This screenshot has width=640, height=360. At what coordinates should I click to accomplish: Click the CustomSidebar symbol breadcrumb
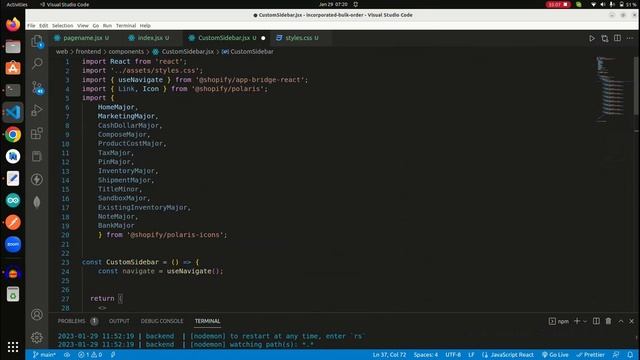[x=248, y=52]
